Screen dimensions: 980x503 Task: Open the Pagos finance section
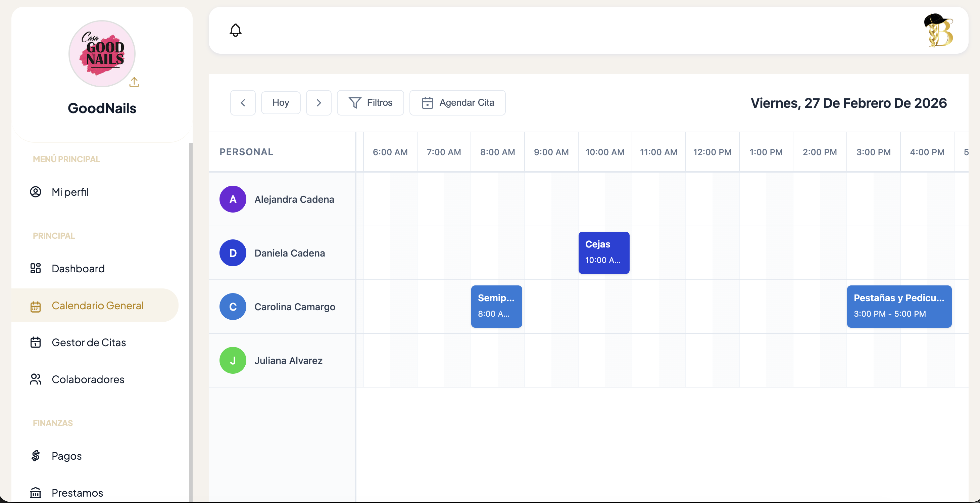coord(66,456)
